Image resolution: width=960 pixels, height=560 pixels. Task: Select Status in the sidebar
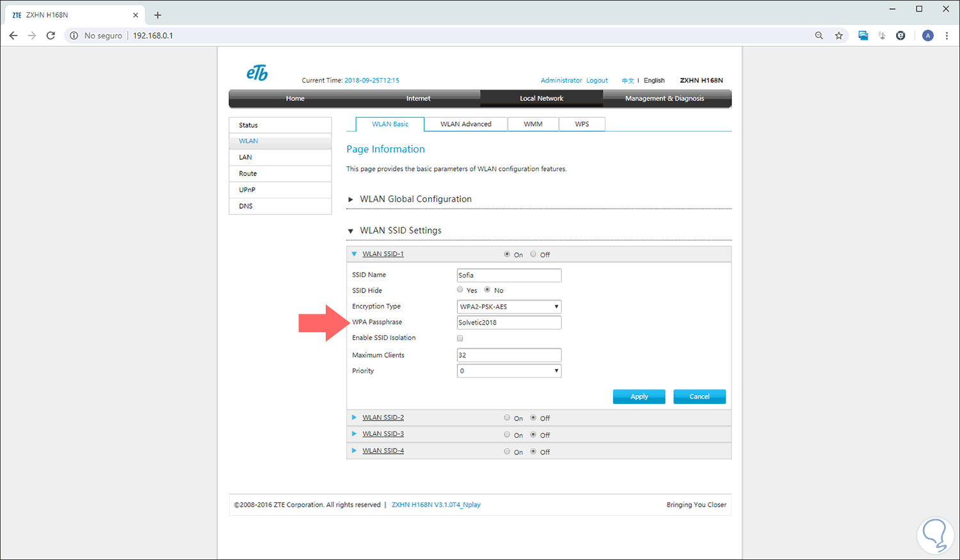pos(280,125)
